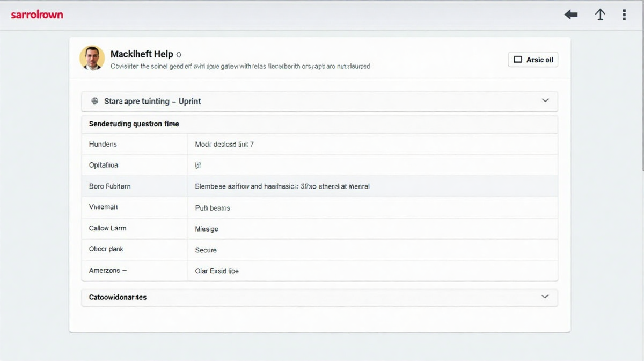The height and width of the screenshot is (361, 644).
Task: Click the Vinleman row label
Action: pos(104,207)
